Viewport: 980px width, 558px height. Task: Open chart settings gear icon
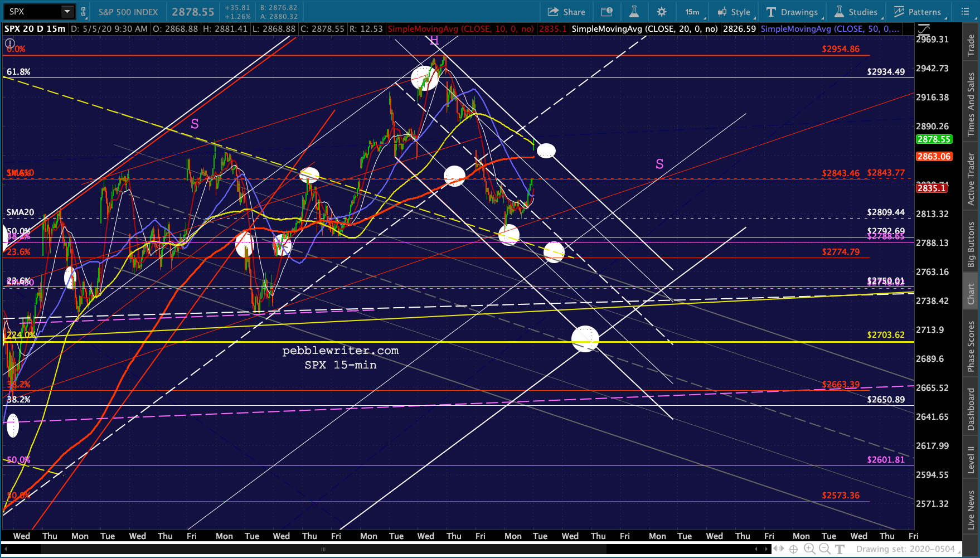pyautogui.click(x=661, y=12)
